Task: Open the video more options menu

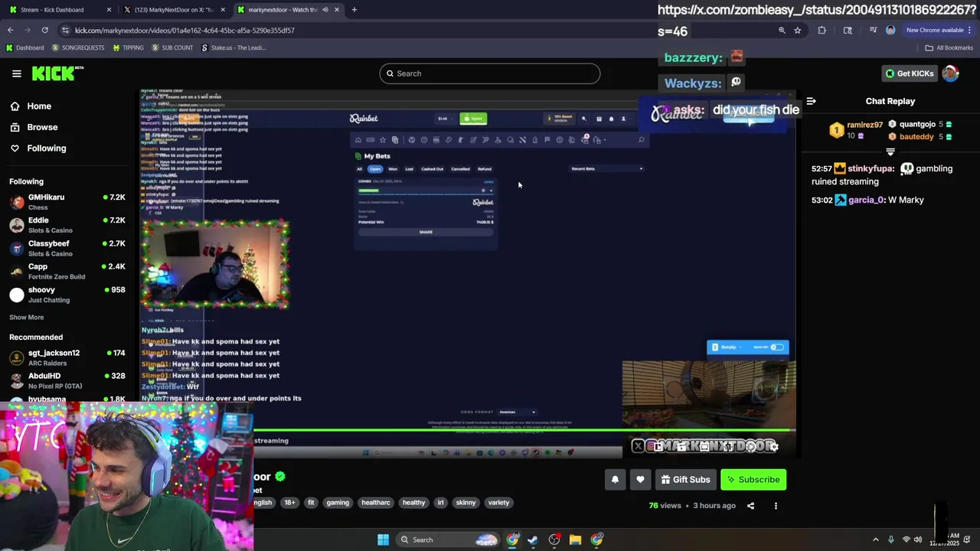Action: tap(776, 506)
